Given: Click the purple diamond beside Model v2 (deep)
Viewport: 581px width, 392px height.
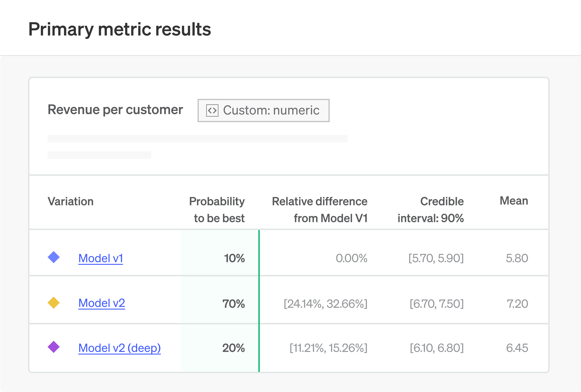Looking at the screenshot, I should click(x=54, y=347).
